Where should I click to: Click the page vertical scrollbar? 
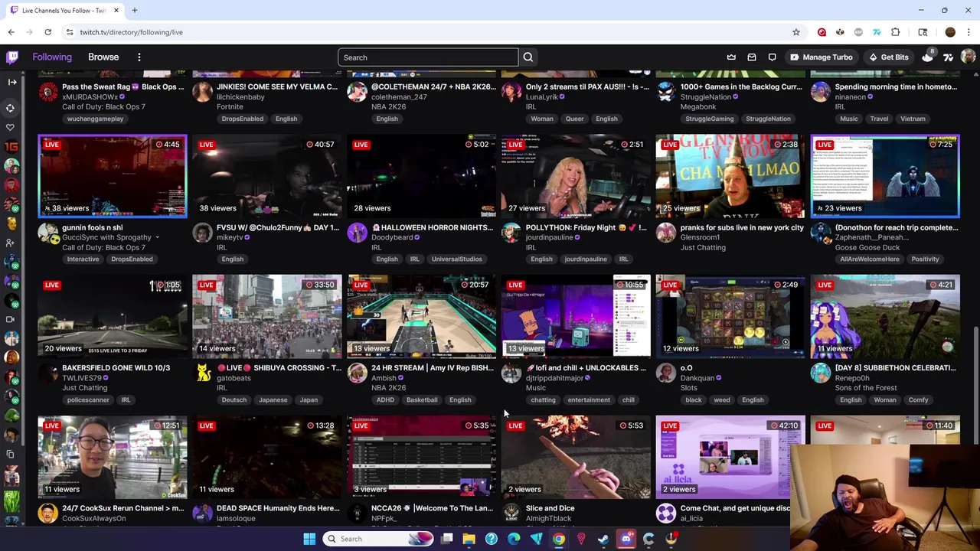(975, 386)
